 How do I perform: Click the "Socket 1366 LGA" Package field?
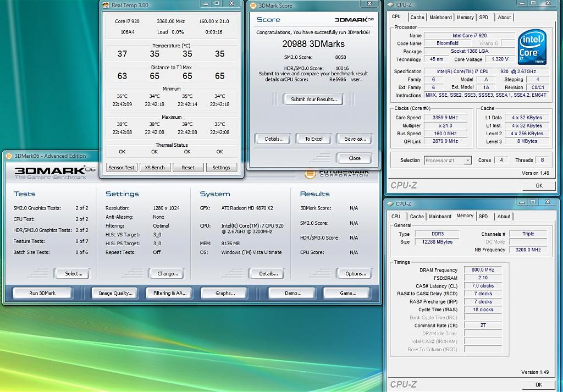click(x=470, y=51)
